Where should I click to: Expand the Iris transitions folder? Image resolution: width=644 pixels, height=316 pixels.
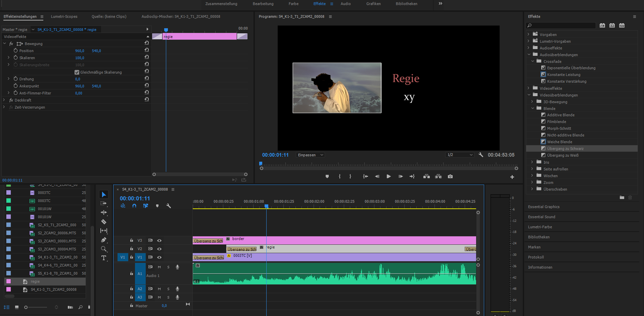[x=532, y=162]
